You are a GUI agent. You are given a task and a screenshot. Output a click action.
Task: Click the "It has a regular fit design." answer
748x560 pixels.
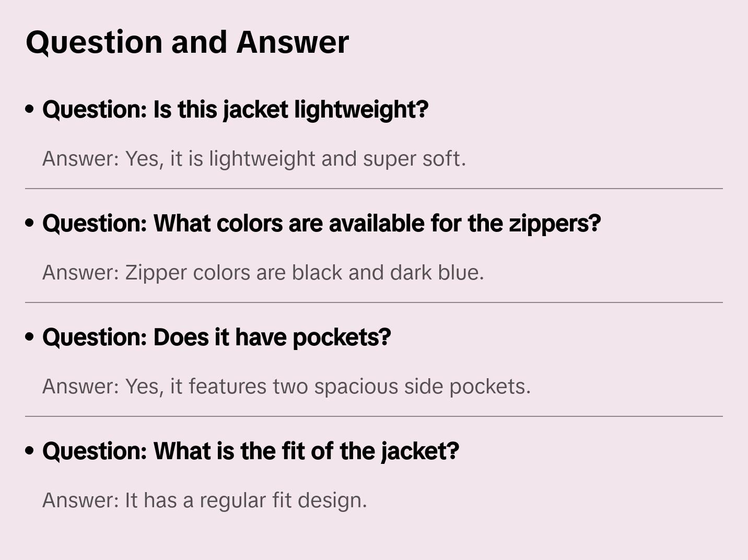[205, 500]
